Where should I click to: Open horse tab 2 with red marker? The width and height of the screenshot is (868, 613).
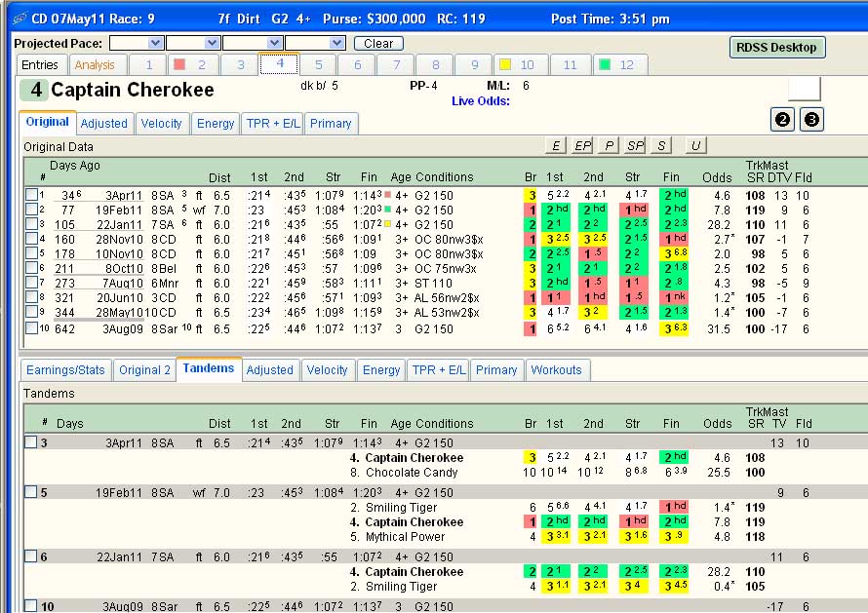192,64
